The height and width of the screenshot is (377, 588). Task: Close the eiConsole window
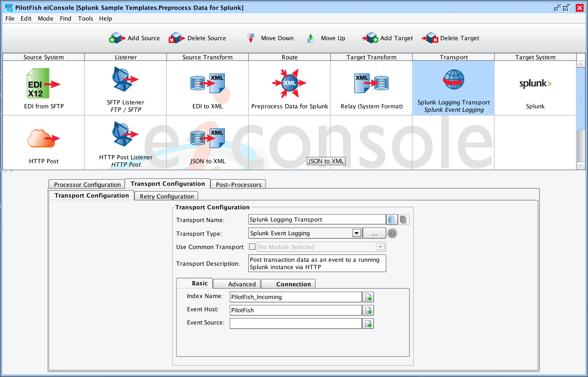click(580, 8)
